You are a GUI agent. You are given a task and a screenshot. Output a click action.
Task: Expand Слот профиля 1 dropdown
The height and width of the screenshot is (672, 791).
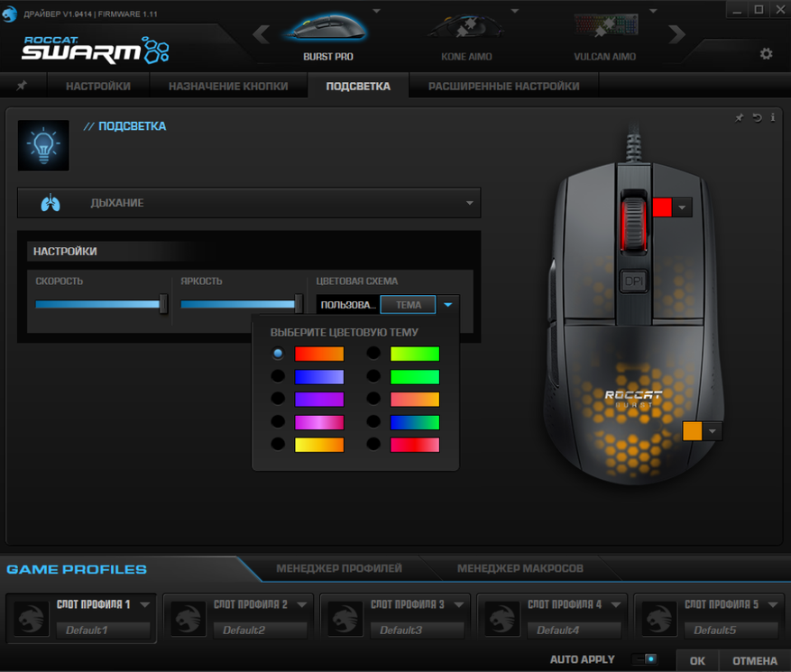pyautogui.click(x=145, y=604)
